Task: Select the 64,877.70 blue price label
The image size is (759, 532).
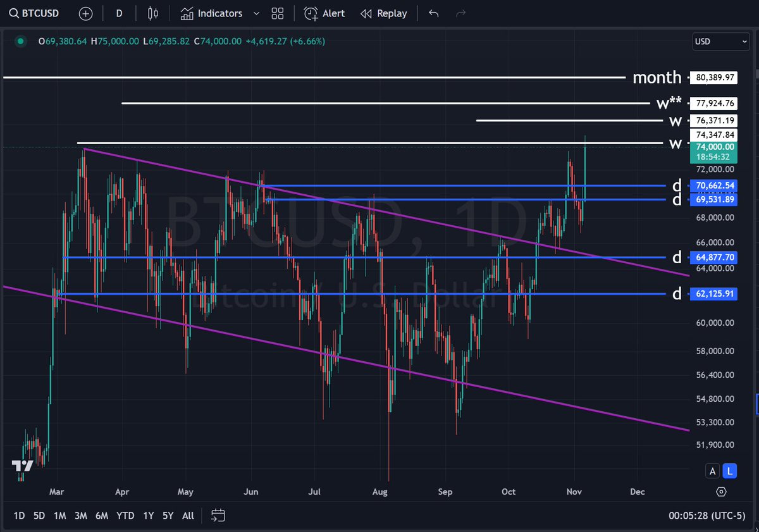Action: click(714, 257)
